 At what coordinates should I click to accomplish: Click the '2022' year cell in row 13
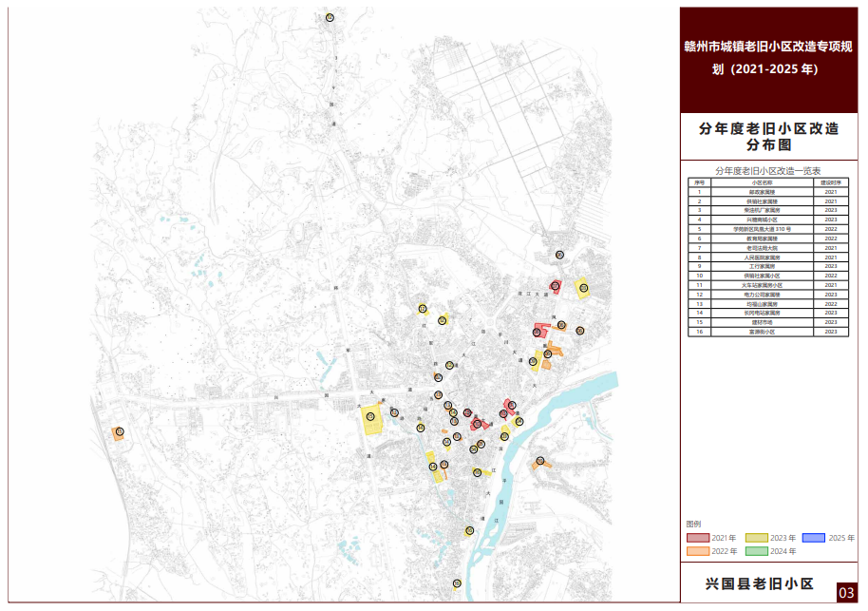pos(831,304)
